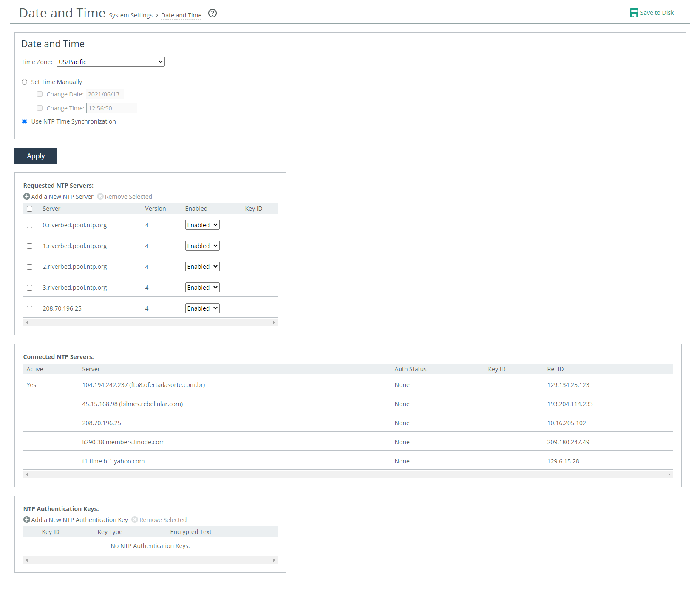Click the Remove Selected icon under Requested NTP Servers
700x590 pixels.
100,197
